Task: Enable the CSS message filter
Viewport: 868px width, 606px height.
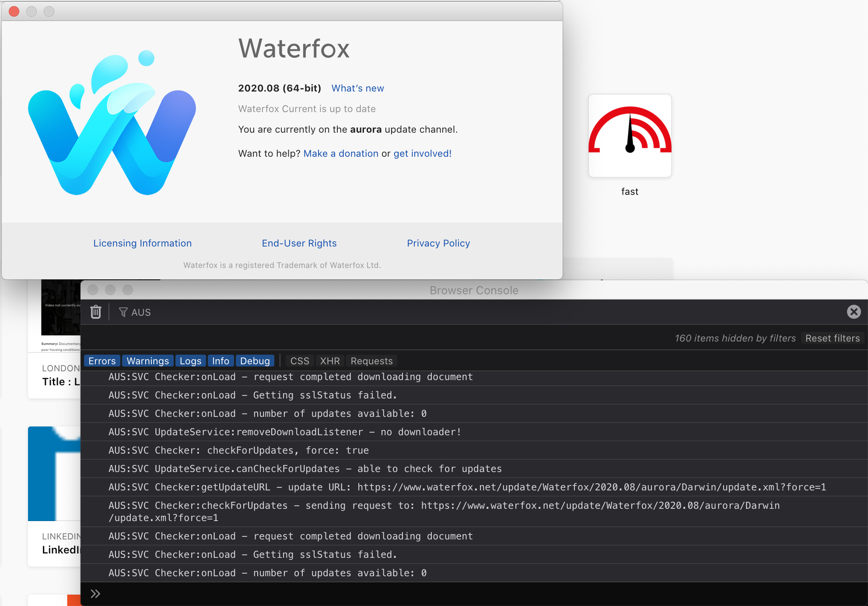Action: click(x=299, y=360)
